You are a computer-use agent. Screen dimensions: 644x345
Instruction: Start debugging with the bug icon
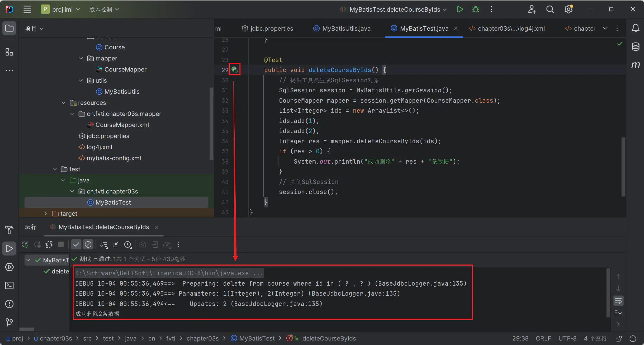pyautogui.click(x=476, y=9)
